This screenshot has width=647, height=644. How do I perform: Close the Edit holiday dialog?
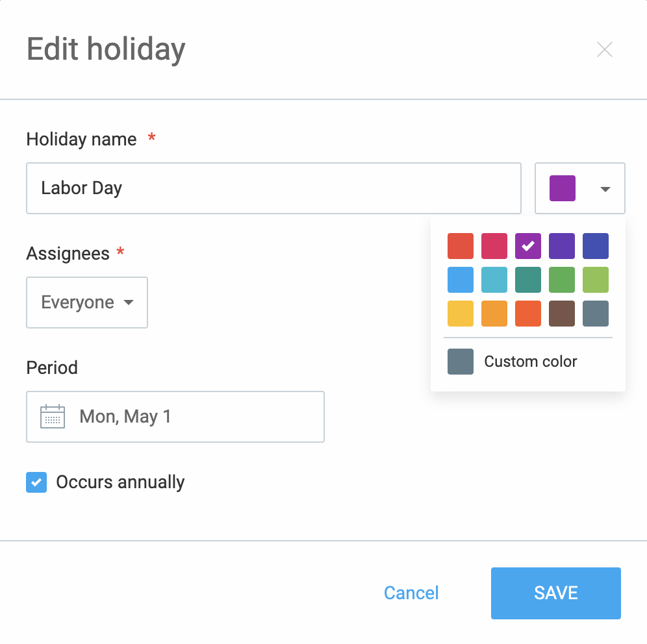pyautogui.click(x=605, y=49)
